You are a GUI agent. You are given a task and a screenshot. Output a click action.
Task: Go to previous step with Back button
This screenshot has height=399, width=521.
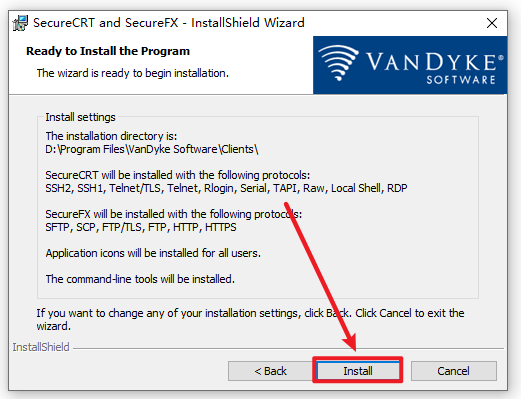[x=270, y=371]
